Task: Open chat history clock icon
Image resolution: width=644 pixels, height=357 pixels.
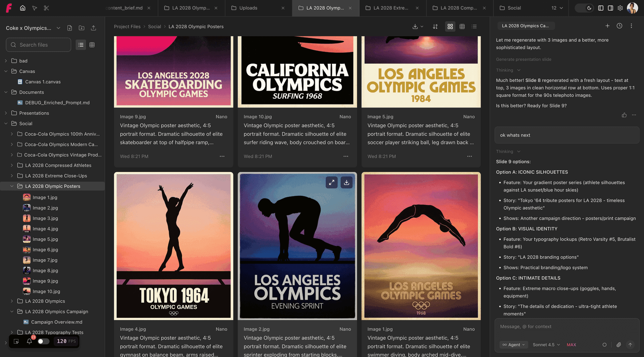Action: [619, 26]
